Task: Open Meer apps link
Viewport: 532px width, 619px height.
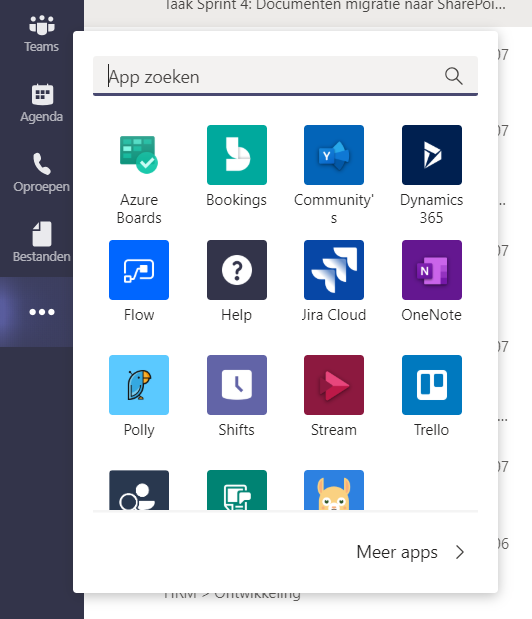Action: (397, 552)
